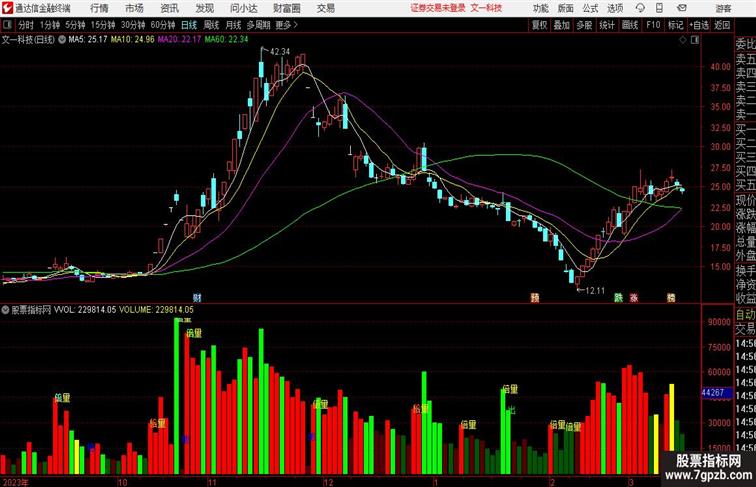Switch to 月线 monthly period
This screenshot has height=487, width=756.
(233, 25)
